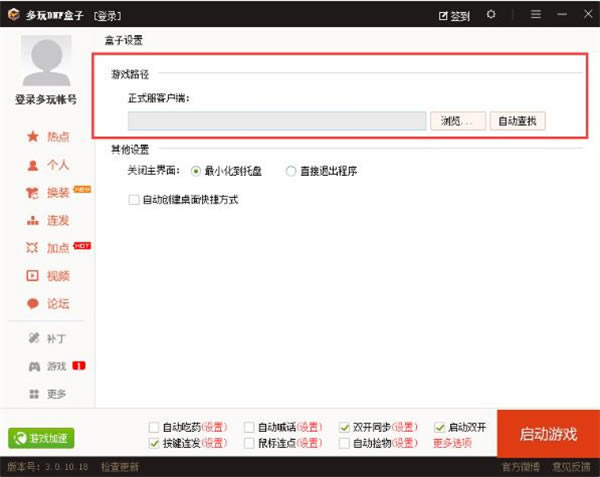Click the 正式服客户端 path input field
This screenshot has height=477, width=600.
coord(277,121)
